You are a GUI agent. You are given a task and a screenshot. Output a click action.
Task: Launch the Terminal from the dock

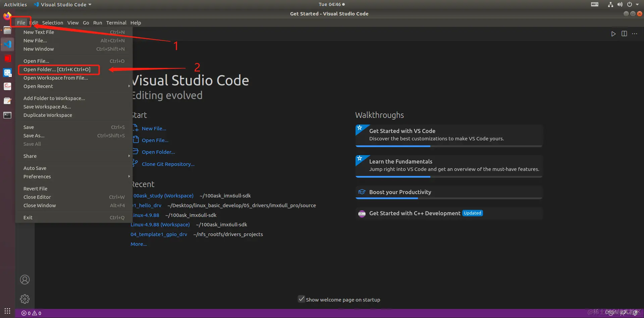tap(7, 115)
